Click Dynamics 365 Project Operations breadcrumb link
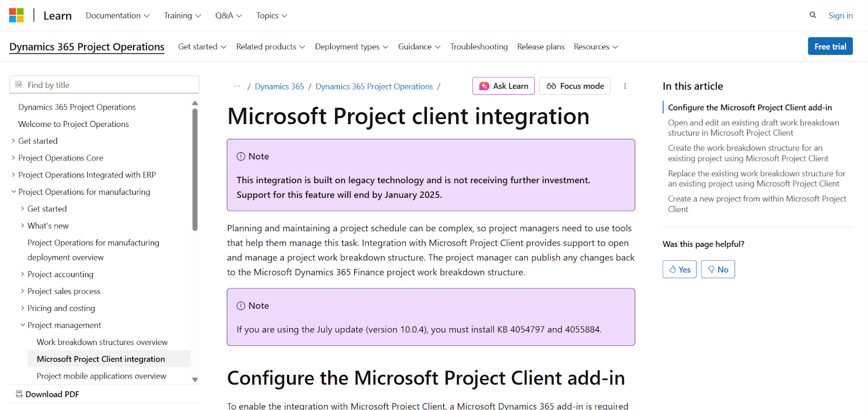Viewport: 868px width, 410px height. (374, 87)
